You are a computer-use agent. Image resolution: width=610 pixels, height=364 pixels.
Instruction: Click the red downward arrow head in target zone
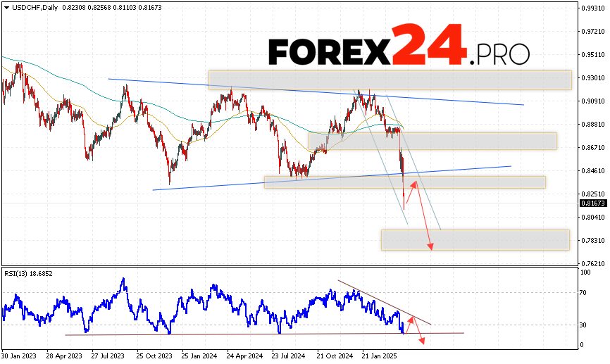(x=430, y=246)
